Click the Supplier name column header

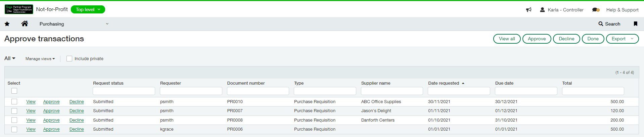click(x=376, y=83)
